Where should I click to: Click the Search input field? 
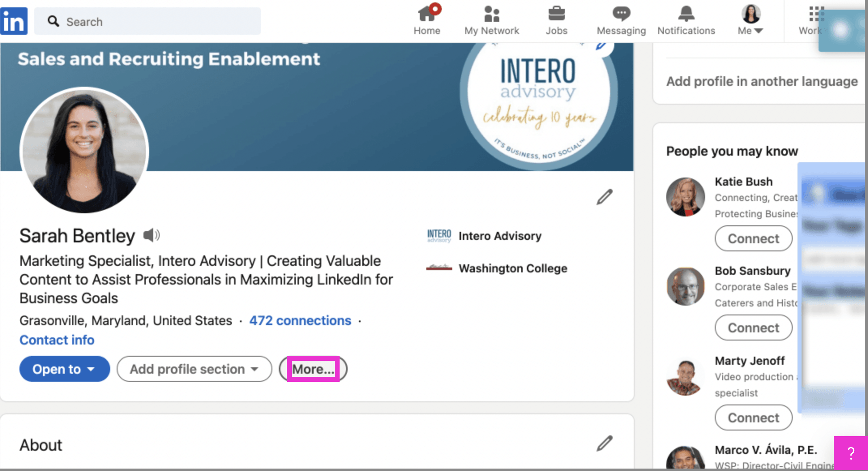(x=148, y=21)
